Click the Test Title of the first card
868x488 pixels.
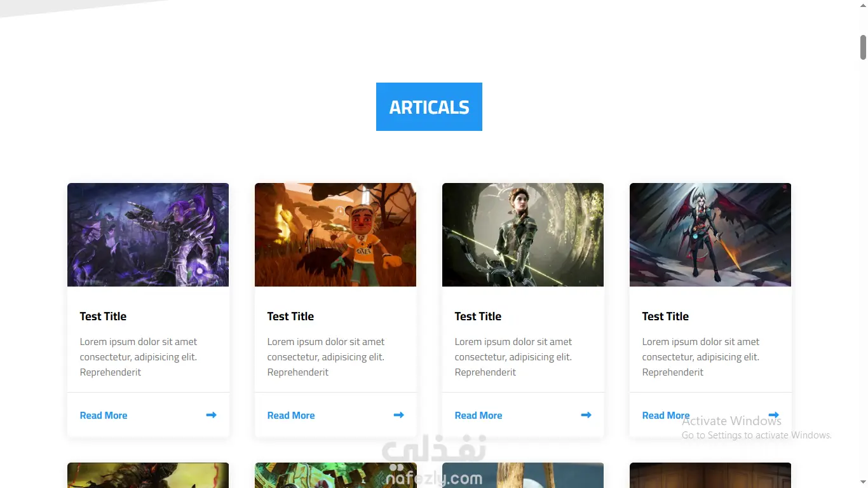coord(103,316)
